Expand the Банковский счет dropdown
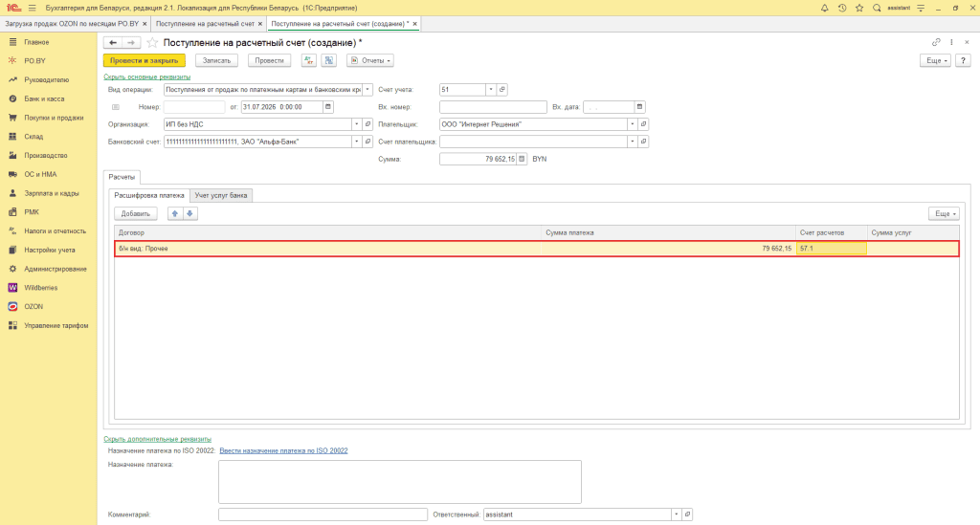The height and width of the screenshot is (525, 980). (x=357, y=142)
